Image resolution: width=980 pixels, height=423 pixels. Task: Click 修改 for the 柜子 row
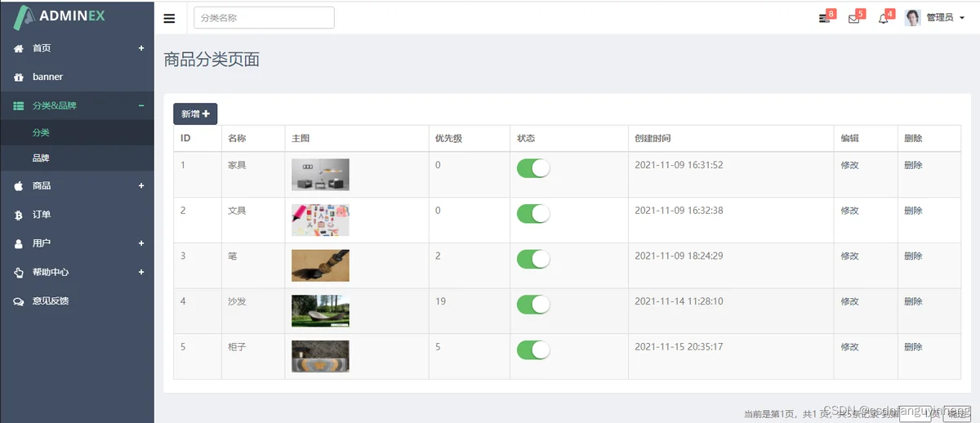click(x=849, y=347)
